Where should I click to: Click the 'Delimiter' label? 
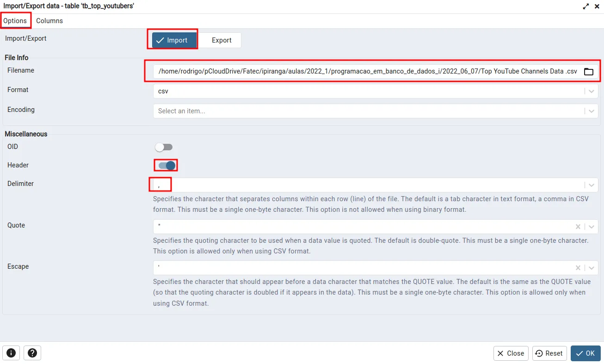click(20, 184)
